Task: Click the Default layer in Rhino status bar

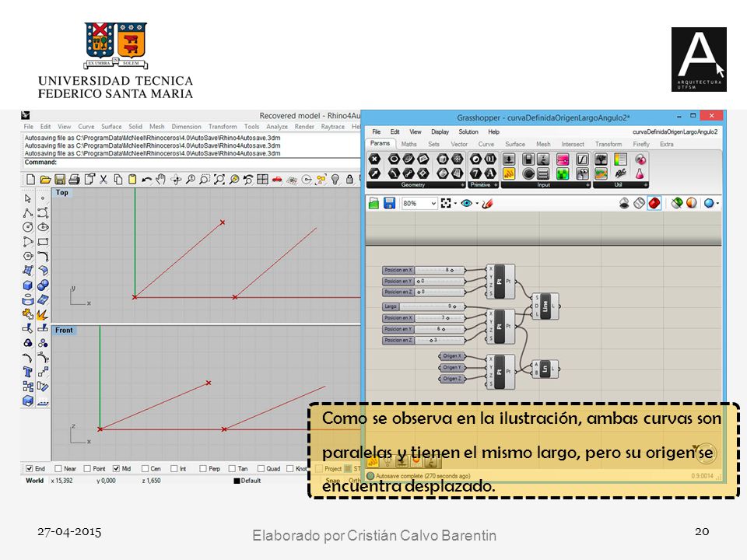Action: tap(247, 481)
